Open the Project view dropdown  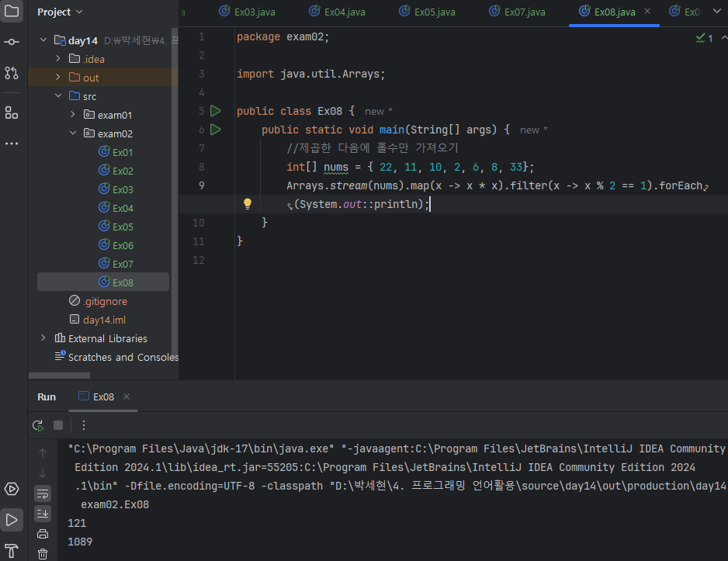60,12
